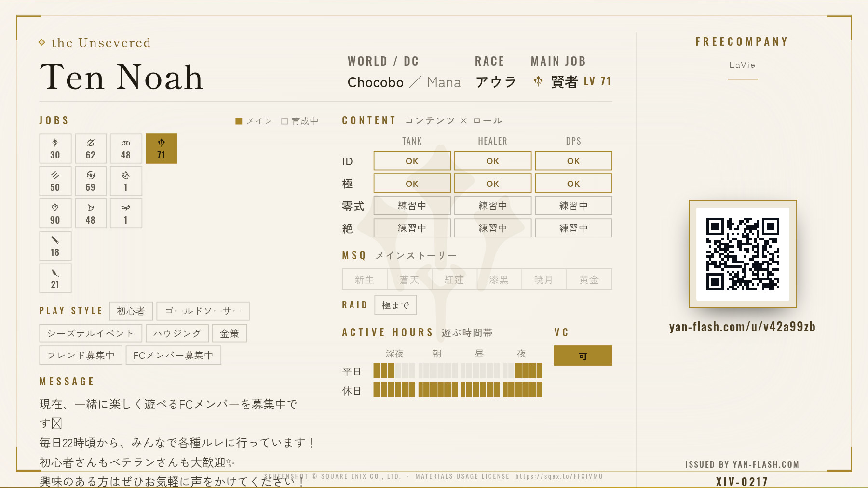Click the Sage icon beside 賢者 main job
The width and height of the screenshot is (868, 488).
[538, 81]
